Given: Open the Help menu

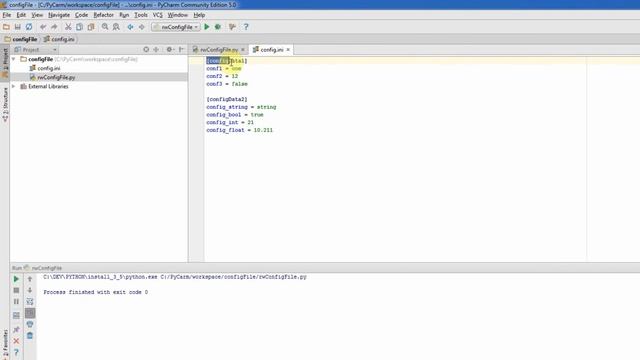Looking at the screenshot, I should click(x=199, y=15).
